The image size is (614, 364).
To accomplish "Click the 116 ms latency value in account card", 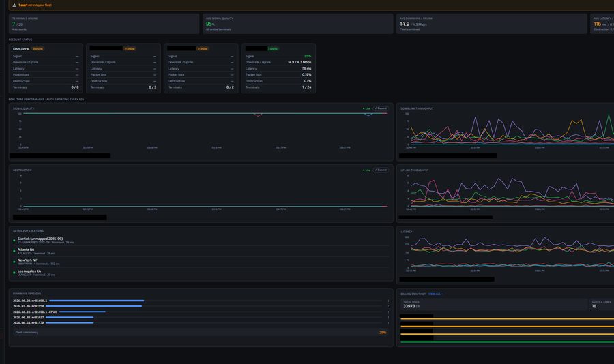I will [306, 68].
